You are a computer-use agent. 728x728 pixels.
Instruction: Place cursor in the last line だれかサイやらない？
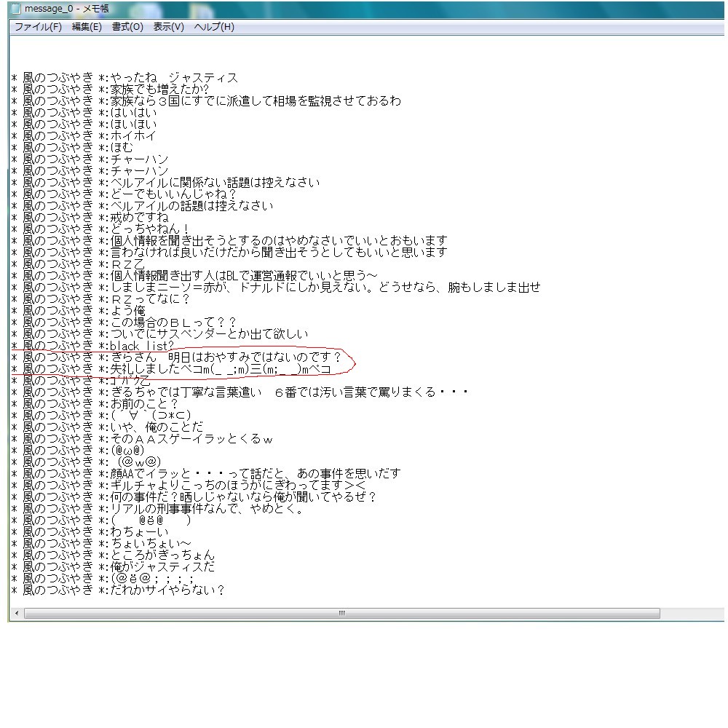pyautogui.click(x=167, y=590)
